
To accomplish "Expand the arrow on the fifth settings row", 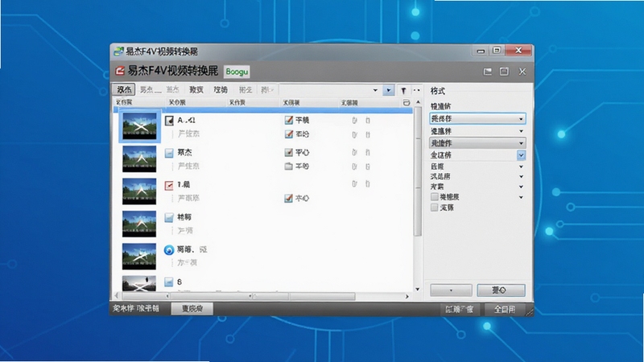I will (521, 167).
